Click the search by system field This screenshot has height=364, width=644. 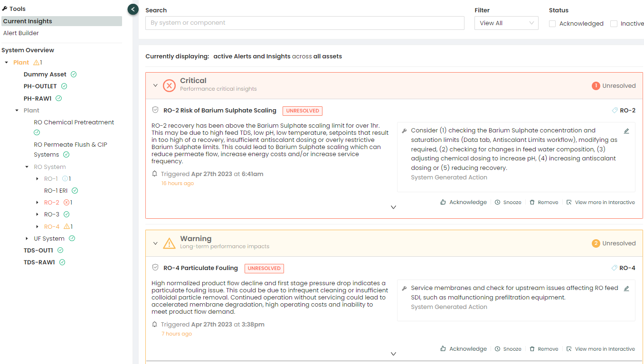[304, 23]
